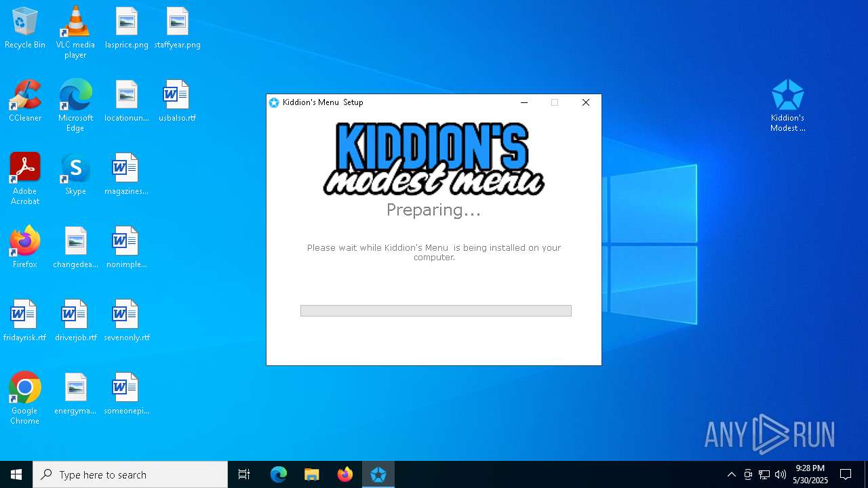This screenshot has width=868, height=488.
Task: Minimize the Kiddion's Menu Setup window
Action: coord(524,102)
